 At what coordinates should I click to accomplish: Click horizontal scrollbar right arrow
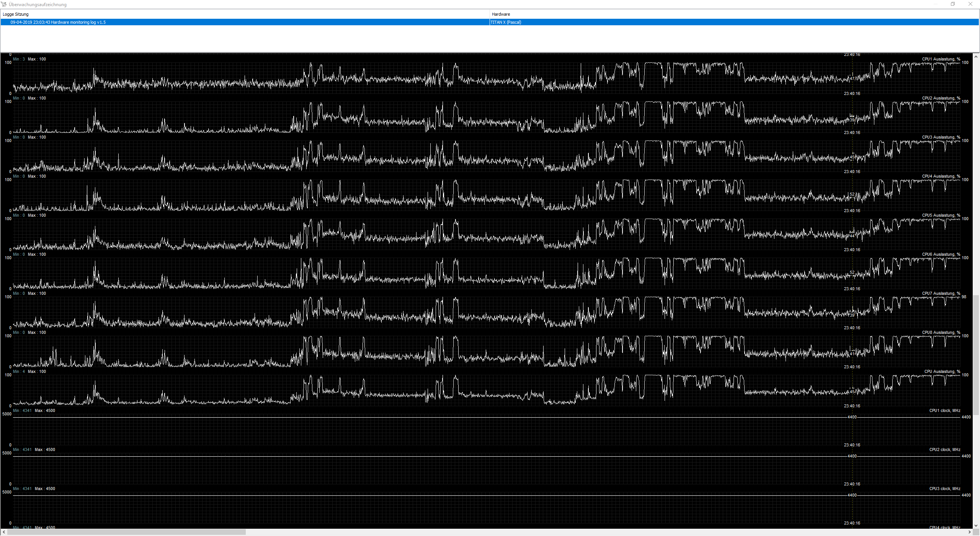tap(969, 532)
